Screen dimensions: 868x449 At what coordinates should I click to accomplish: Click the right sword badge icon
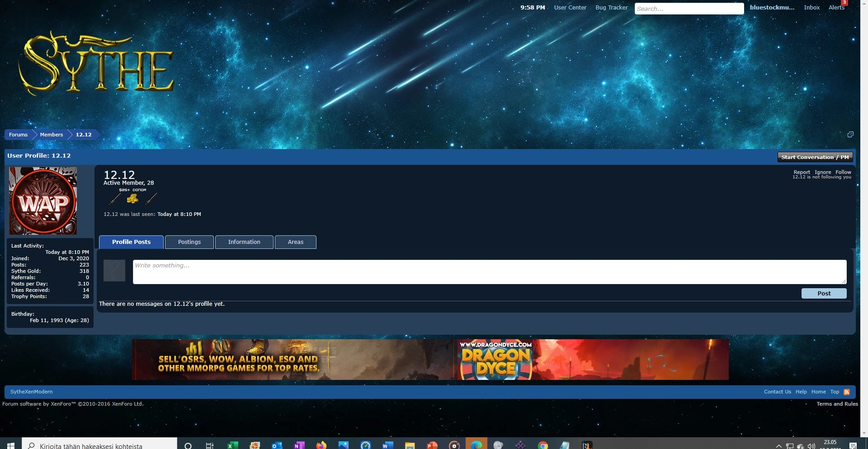[x=151, y=198]
